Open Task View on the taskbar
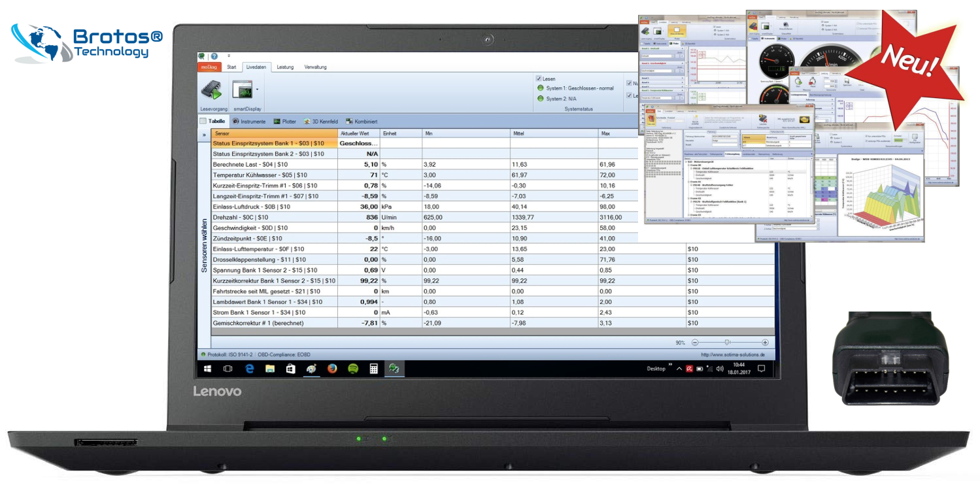 point(228,369)
